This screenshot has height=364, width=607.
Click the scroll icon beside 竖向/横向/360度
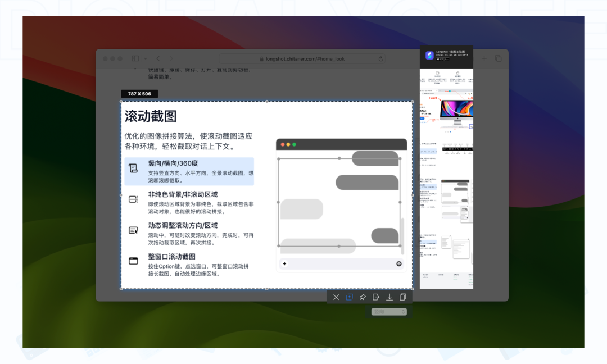click(133, 169)
